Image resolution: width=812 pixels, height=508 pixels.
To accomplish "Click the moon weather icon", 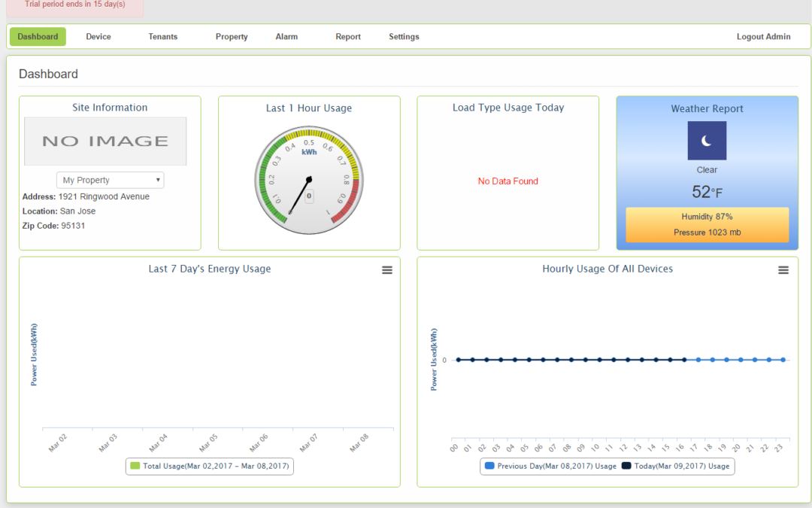I will coord(707,141).
